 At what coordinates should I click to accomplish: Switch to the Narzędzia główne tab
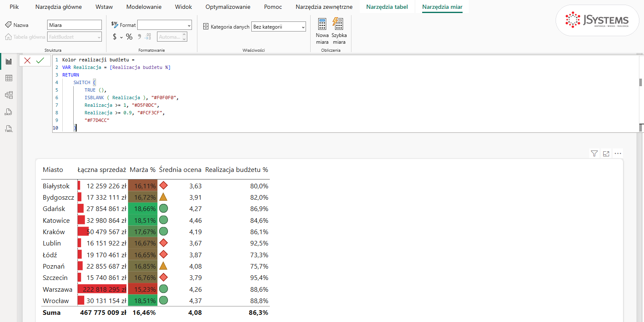tap(59, 7)
